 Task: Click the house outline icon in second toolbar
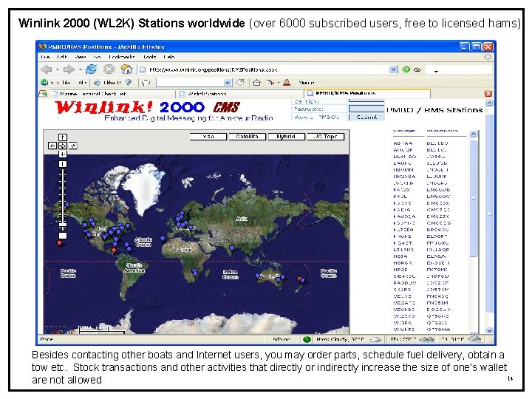(257, 83)
